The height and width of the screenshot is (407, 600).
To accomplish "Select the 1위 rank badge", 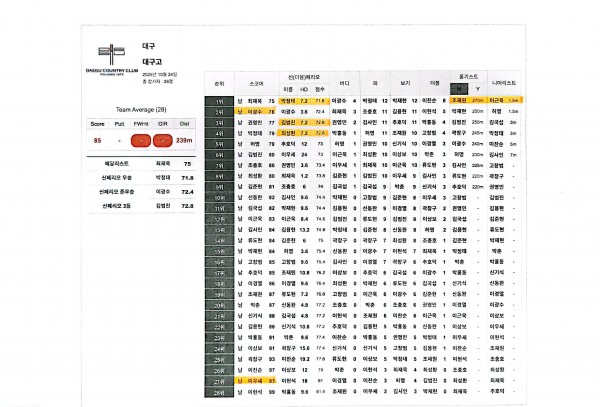I will 218,101.
